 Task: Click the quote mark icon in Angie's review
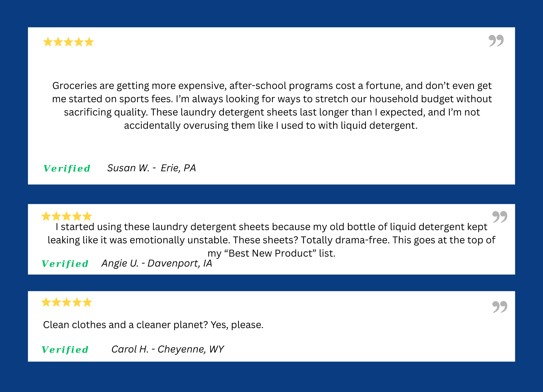(x=500, y=217)
